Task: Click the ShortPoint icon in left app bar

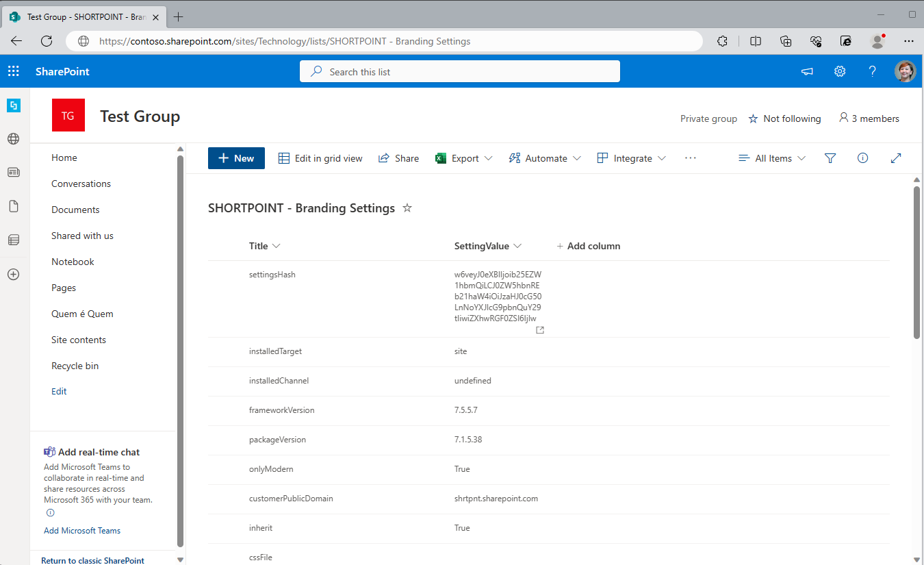Action: (x=14, y=105)
